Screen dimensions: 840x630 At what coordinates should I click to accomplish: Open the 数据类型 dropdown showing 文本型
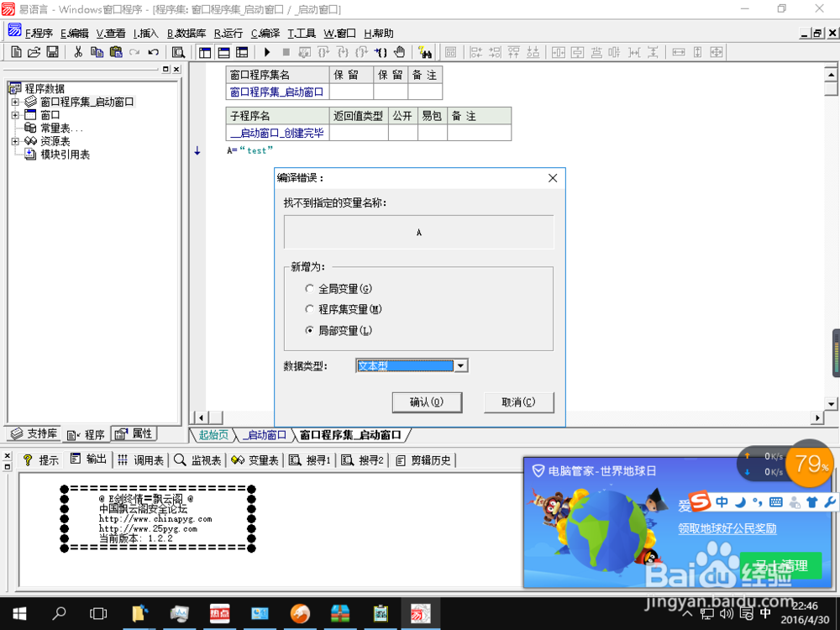coord(460,365)
